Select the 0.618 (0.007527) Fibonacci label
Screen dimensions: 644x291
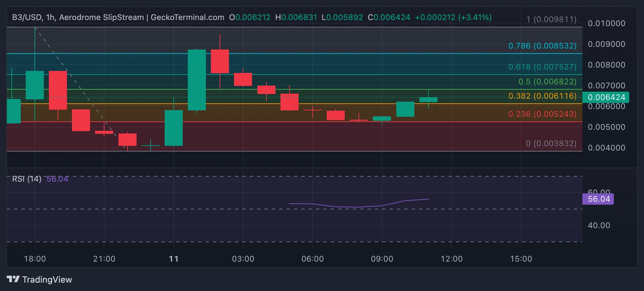pyautogui.click(x=542, y=67)
